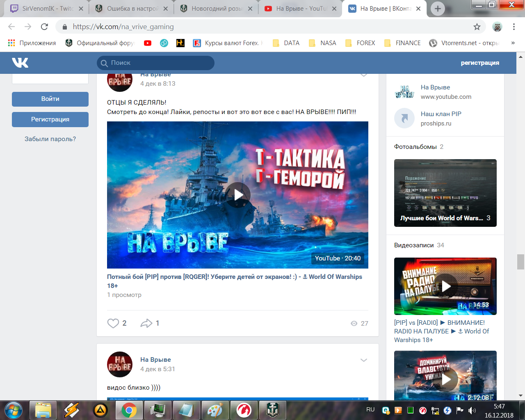Go back in browser history
The width and height of the screenshot is (525, 420).
(11, 27)
